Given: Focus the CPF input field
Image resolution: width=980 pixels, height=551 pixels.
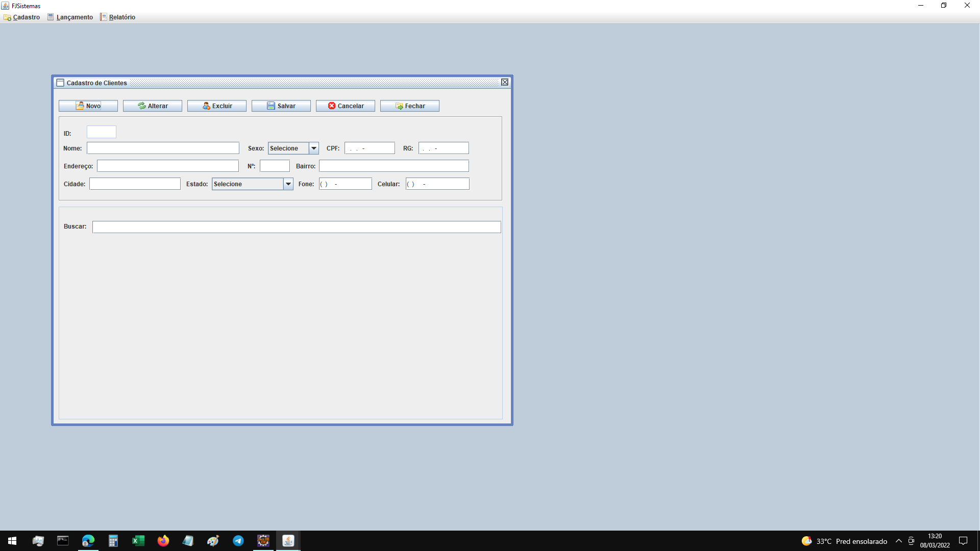Looking at the screenshot, I should click(370, 148).
